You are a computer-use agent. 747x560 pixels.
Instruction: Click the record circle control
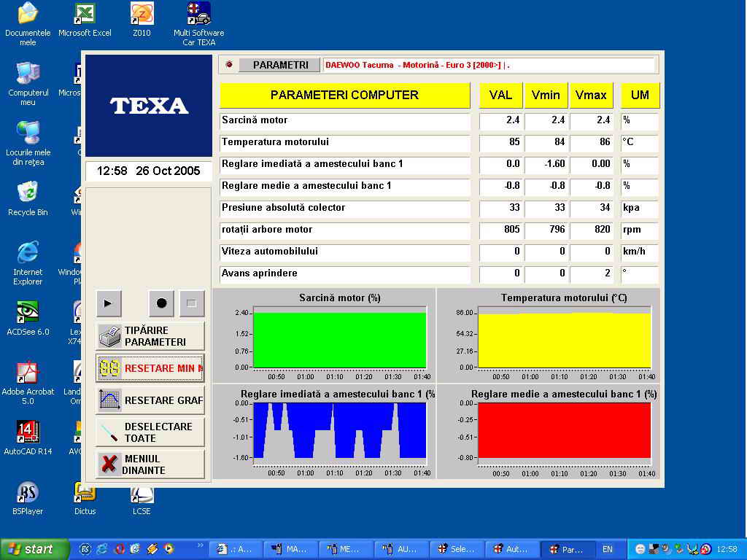click(x=161, y=303)
